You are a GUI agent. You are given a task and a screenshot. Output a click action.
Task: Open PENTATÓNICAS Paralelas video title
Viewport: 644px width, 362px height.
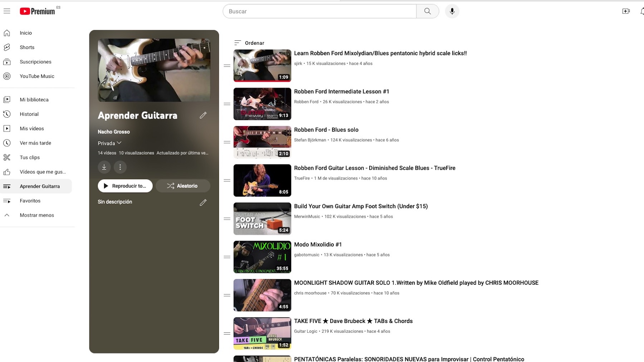pyautogui.click(x=409, y=359)
